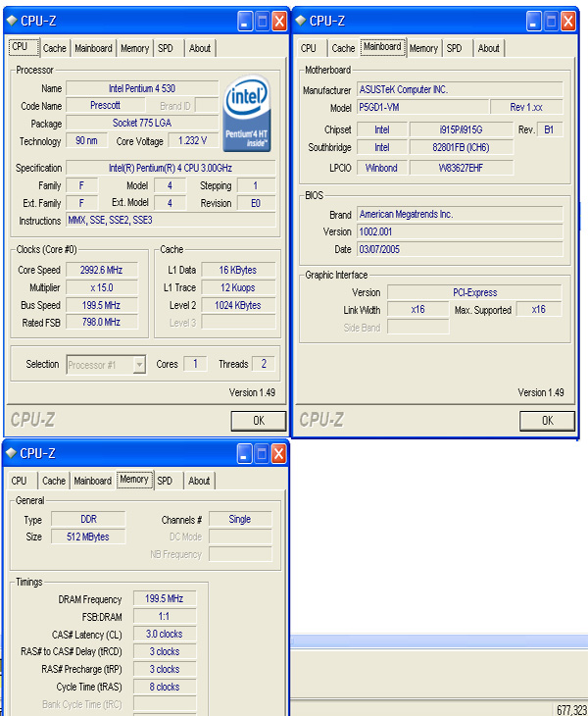Open About tab in Memory window

(199, 481)
